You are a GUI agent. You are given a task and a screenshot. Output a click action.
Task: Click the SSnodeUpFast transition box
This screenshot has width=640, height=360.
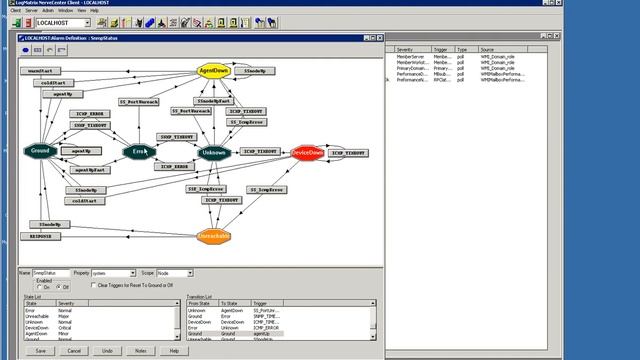213,101
